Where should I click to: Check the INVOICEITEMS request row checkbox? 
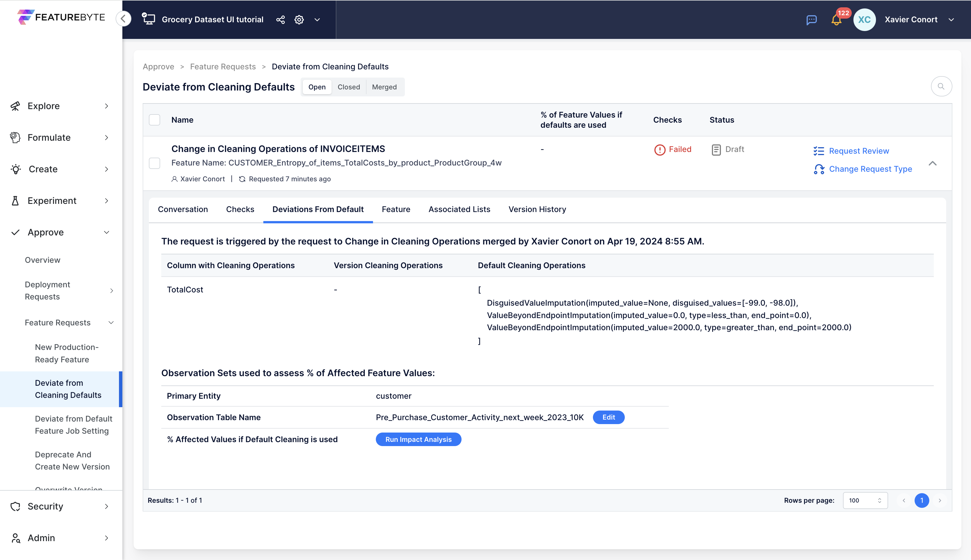pos(154,163)
